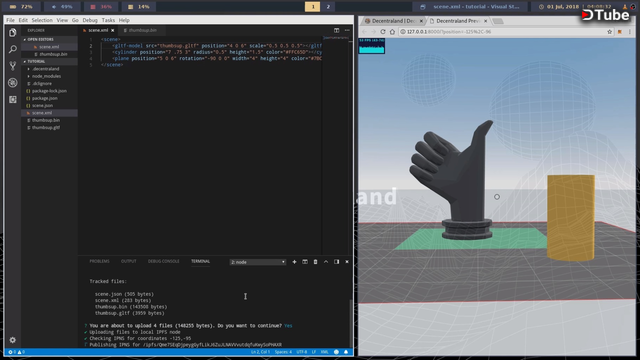Add a new terminal with plus icon
Image resolution: width=640 pixels, height=360 pixels.
294,262
